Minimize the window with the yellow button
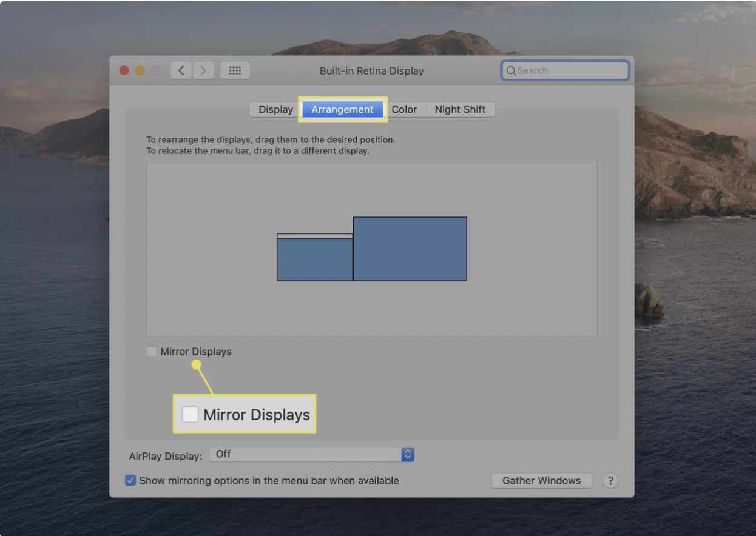 [x=140, y=70]
